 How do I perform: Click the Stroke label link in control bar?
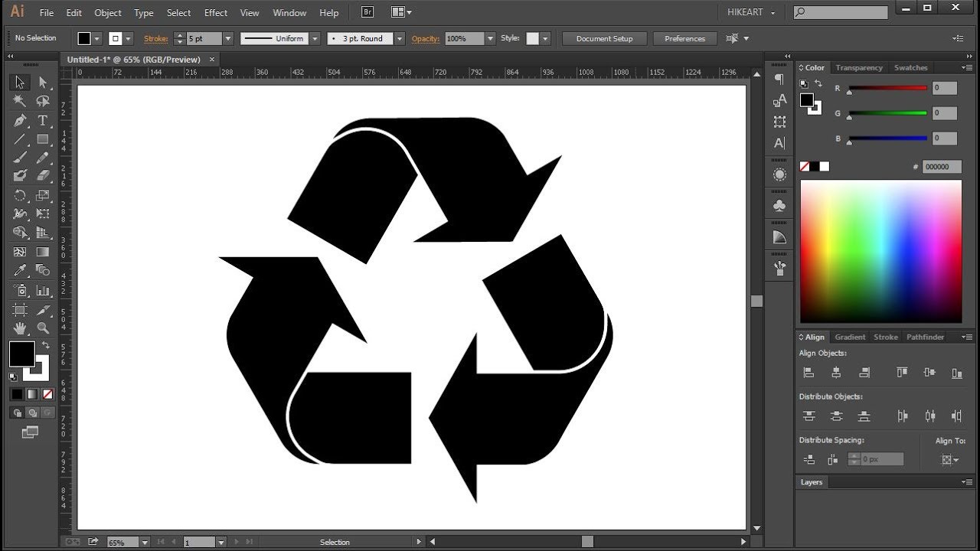(156, 38)
